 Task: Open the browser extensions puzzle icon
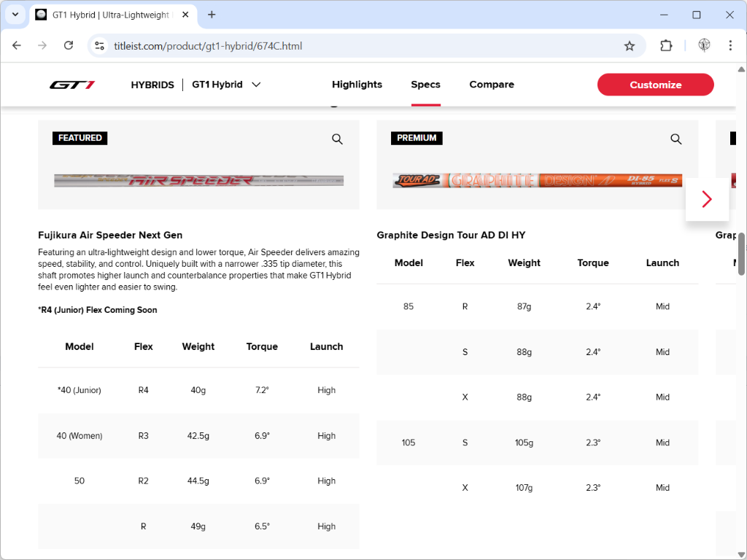(x=666, y=46)
